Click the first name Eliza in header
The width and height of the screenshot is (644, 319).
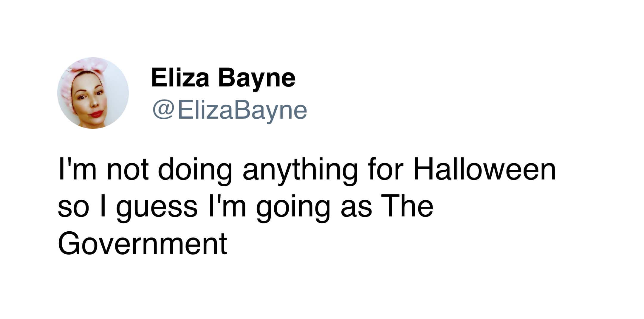(180, 78)
